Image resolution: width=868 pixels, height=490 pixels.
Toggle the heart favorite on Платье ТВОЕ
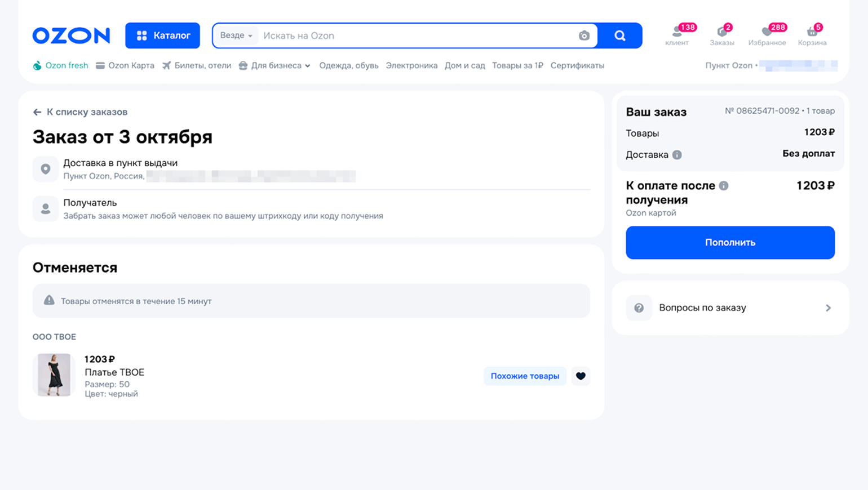pos(581,376)
